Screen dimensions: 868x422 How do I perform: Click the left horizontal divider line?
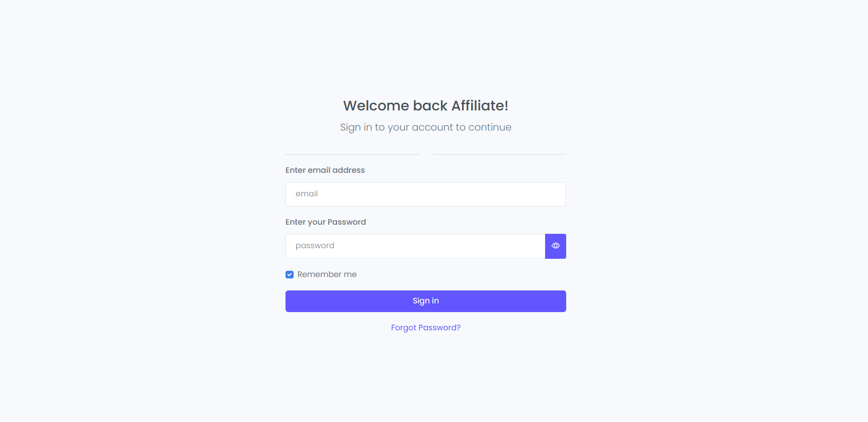click(352, 154)
